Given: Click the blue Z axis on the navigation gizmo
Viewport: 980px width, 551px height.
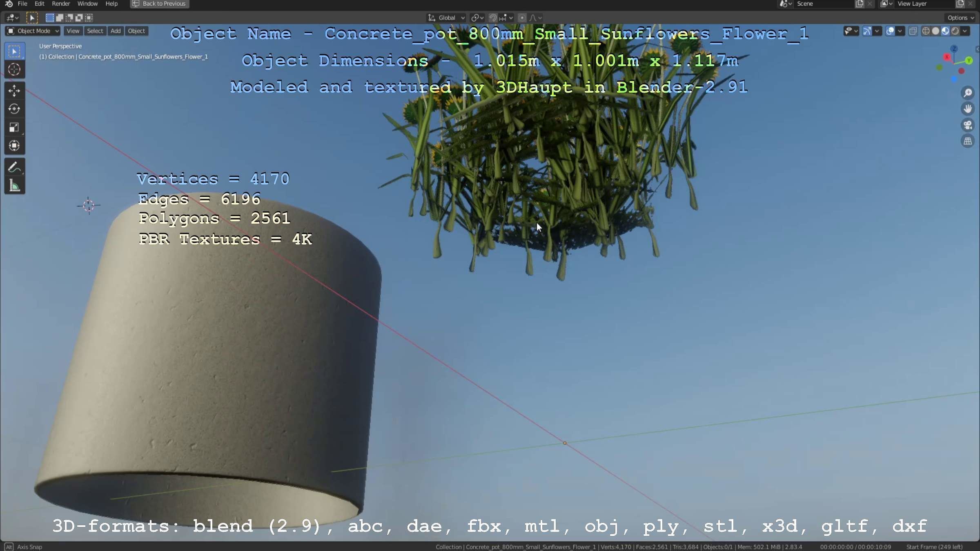Looking at the screenshot, I should point(954,49).
